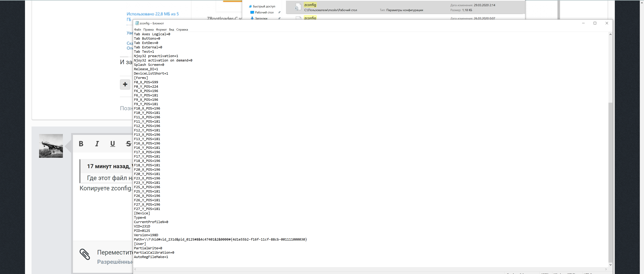The image size is (644, 274).
Task: Open the Вид menu
Action: [x=172, y=30]
